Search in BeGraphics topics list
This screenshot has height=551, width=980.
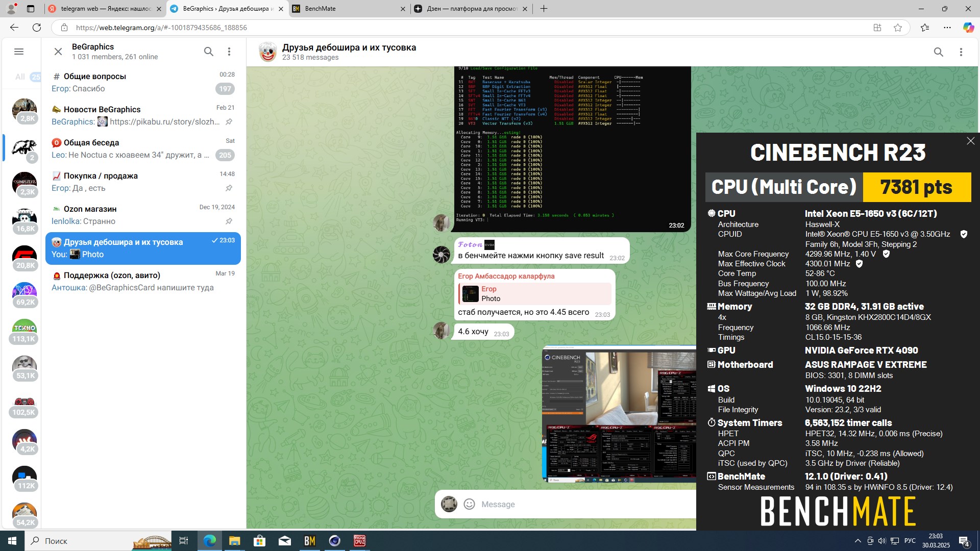(x=209, y=52)
